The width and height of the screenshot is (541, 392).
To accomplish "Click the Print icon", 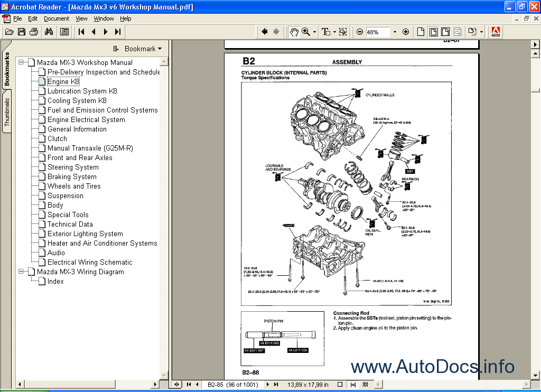I will tap(34, 32).
